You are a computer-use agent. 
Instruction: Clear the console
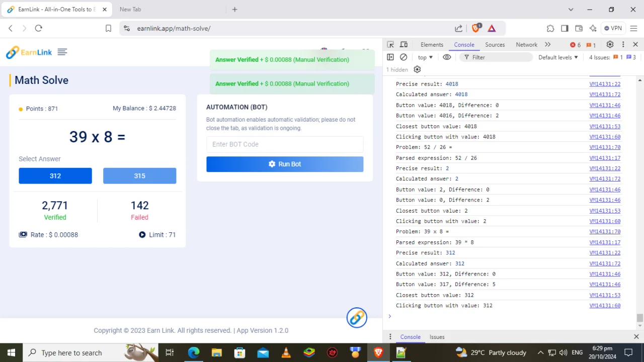tap(404, 57)
